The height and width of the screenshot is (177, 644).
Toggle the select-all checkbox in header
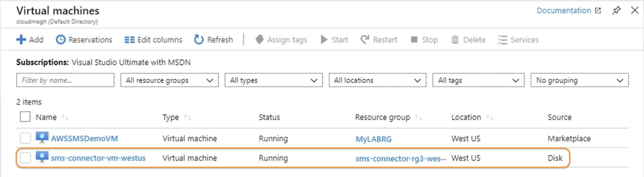tap(25, 117)
